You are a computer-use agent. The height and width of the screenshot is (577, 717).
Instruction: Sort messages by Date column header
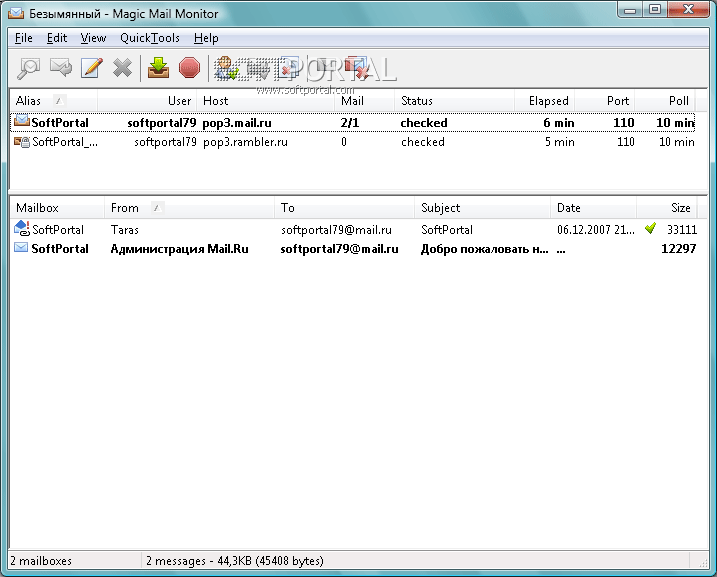[569, 208]
